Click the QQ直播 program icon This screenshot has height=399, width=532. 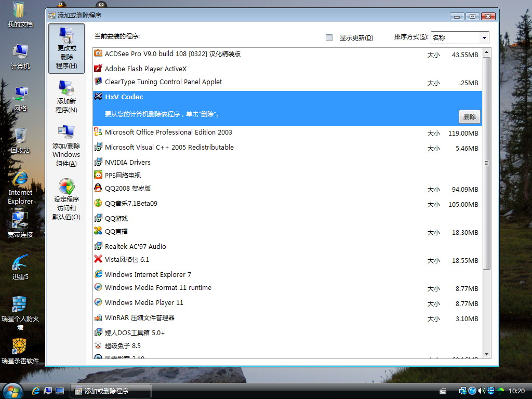[x=98, y=231]
